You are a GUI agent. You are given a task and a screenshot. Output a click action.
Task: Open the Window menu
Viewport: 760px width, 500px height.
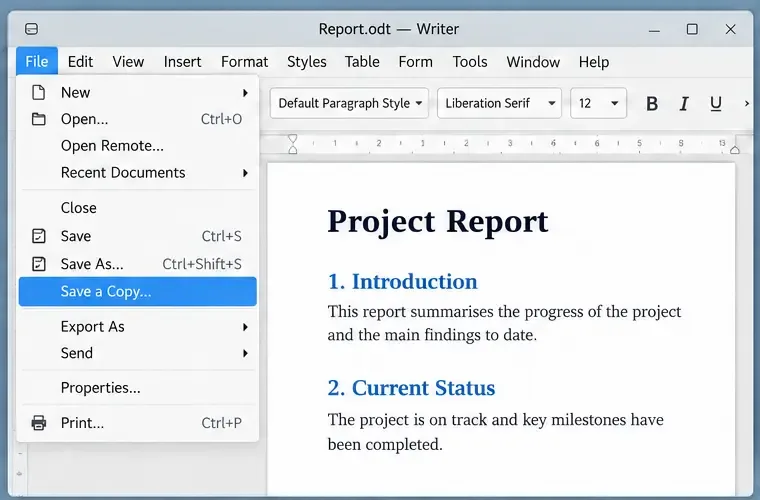(533, 62)
